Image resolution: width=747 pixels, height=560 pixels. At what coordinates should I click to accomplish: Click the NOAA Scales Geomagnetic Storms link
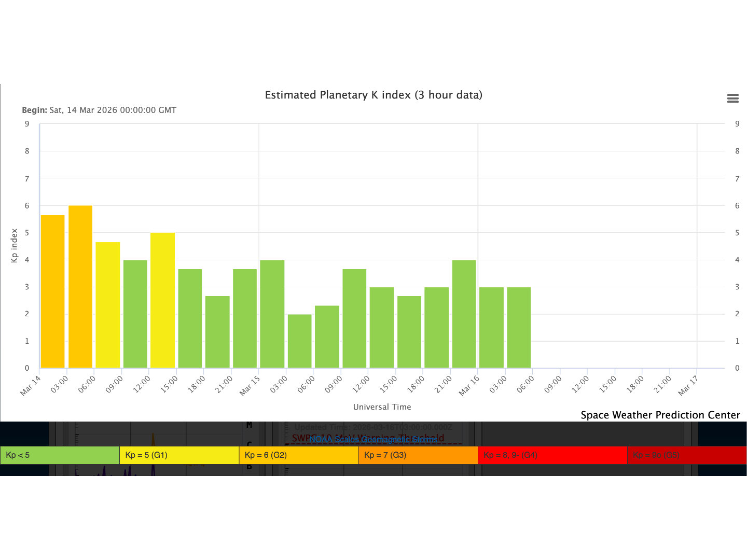coord(373,439)
